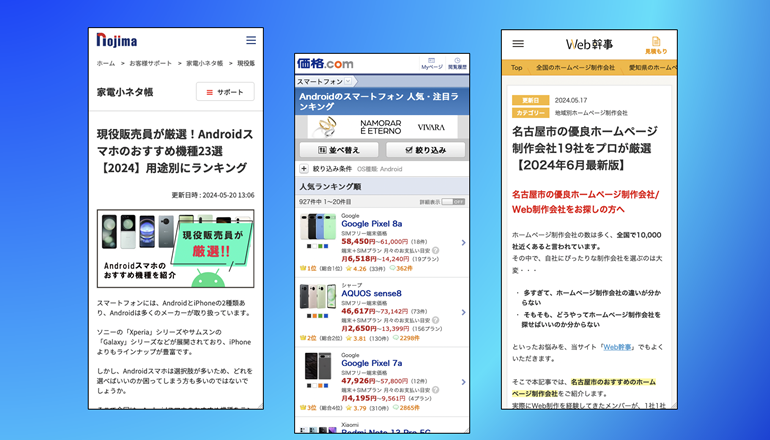Click the 4.26 star rating on Pixel 8a
Screen dimensions: 770x440
point(356,269)
